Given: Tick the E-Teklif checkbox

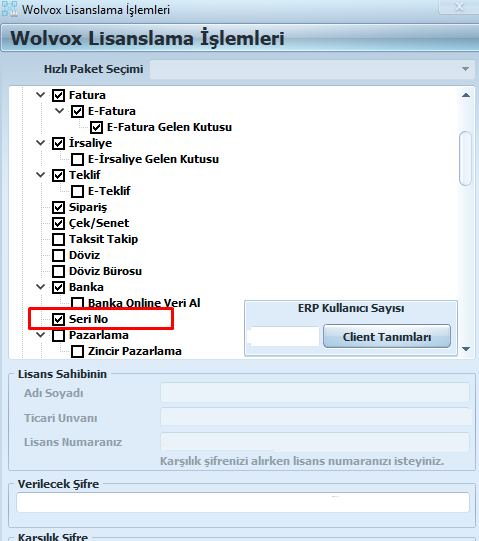Looking at the screenshot, I should pos(77,191).
